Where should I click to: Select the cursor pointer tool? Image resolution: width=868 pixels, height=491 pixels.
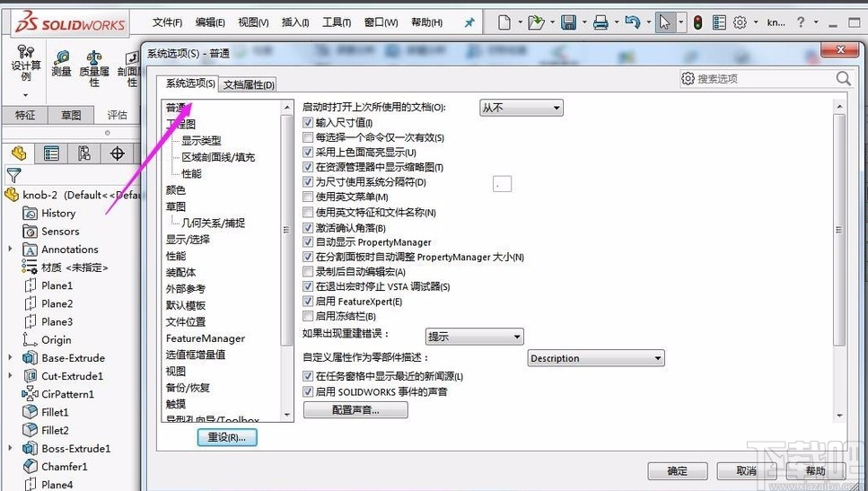(665, 22)
